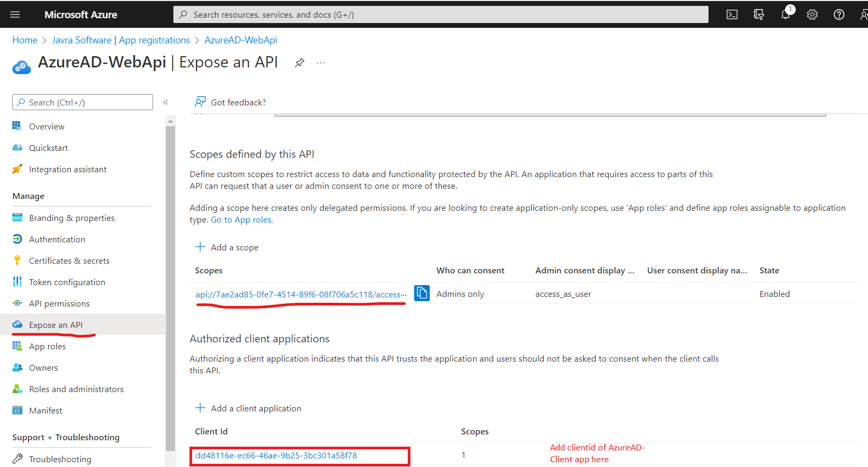This screenshot has height=467, width=868.
Task: Click the Who can consent column header
Action: 470,271
